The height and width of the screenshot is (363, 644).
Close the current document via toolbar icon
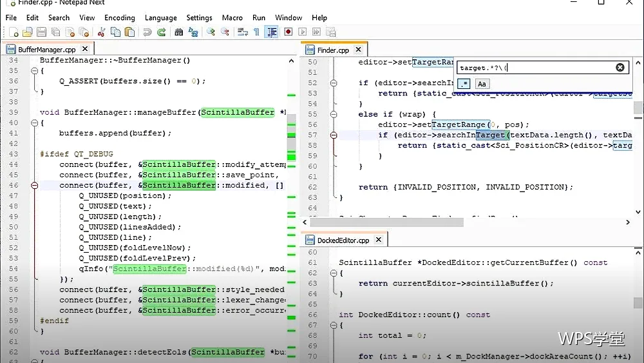(x=70, y=32)
